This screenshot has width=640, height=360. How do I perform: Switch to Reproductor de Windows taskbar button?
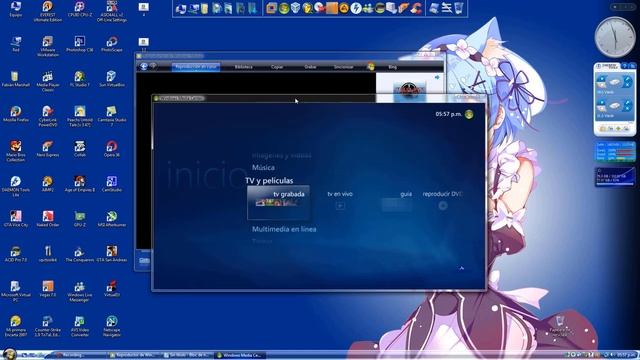133,355
